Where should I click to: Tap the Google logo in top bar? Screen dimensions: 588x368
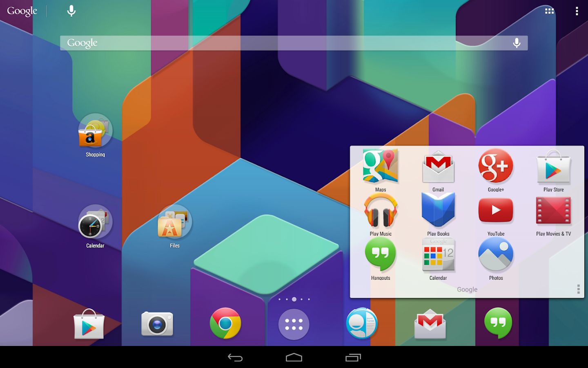pos(22,11)
